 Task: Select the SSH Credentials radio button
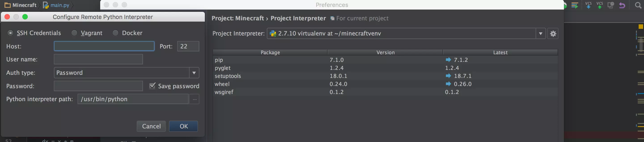tap(10, 33)
